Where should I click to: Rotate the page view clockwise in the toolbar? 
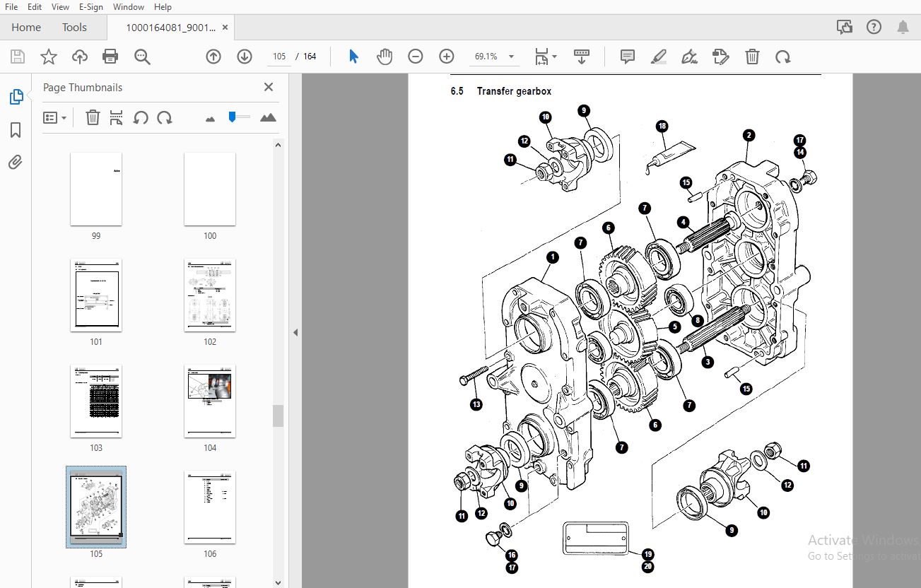tap(782, 57)
